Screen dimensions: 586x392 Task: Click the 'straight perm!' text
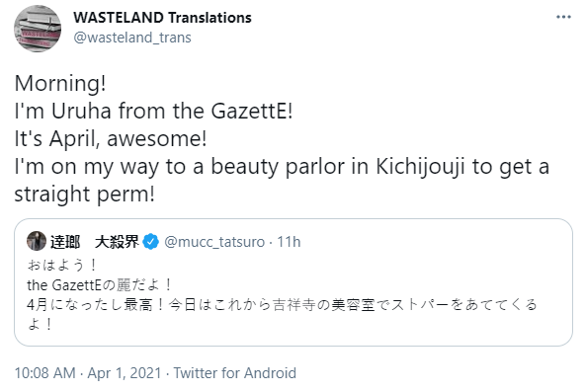point(84,195)
